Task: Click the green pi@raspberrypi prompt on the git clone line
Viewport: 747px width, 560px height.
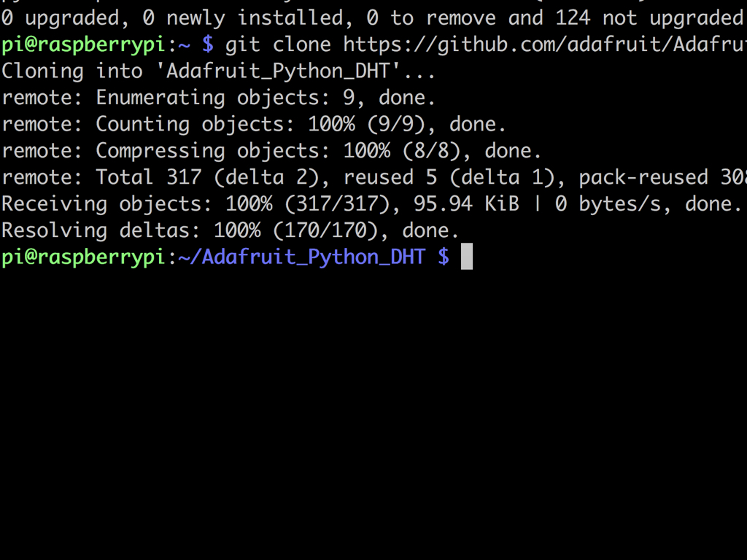Action: pos(83,44)
